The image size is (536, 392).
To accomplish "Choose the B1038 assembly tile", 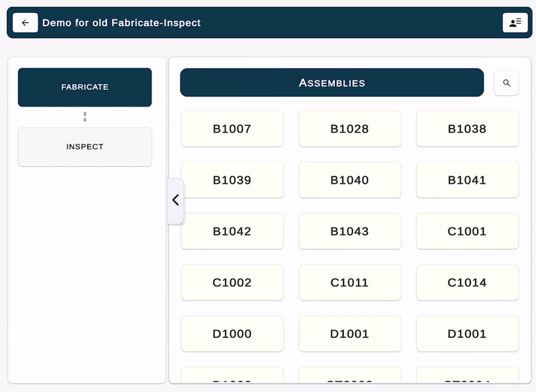I will [x=467, y=129].
